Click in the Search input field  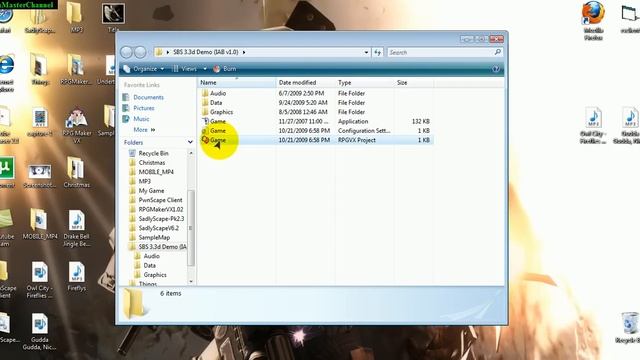(x=440, y=52)
